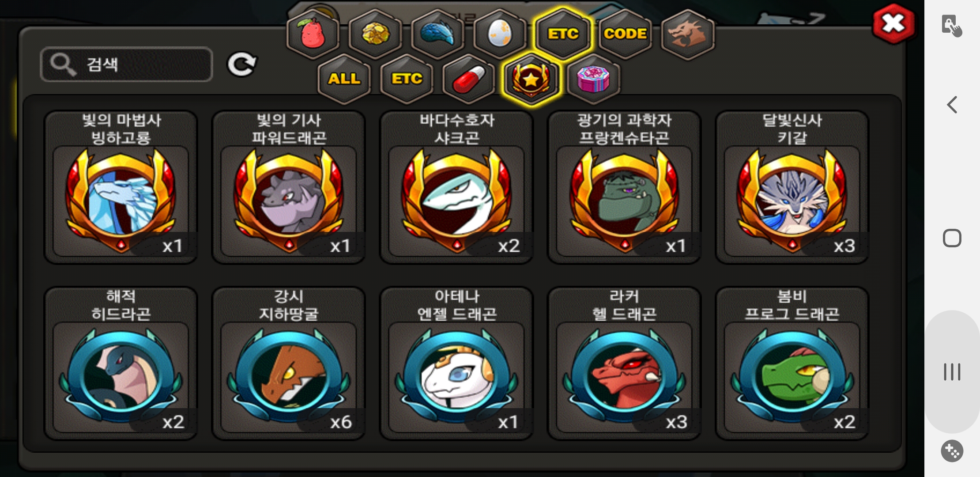
Task: Open the 아테나 엔젤 드래곤 badge item
Action: pos(456,363)
